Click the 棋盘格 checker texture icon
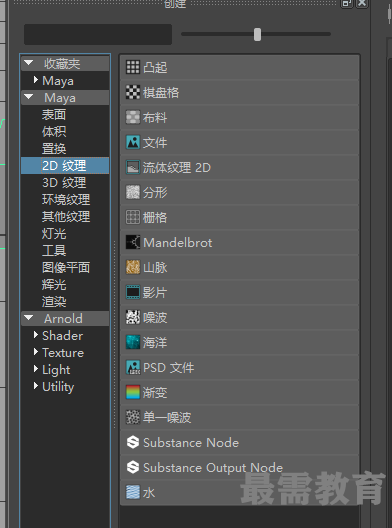Screen dimensions: 392x528 pyautogui.click(x=133, y=92)
